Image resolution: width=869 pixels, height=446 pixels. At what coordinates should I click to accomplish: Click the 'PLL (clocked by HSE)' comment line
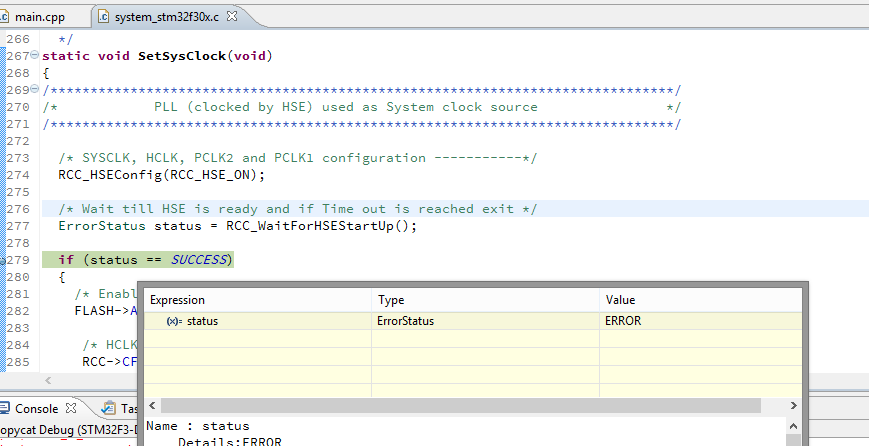coord(361,107)
